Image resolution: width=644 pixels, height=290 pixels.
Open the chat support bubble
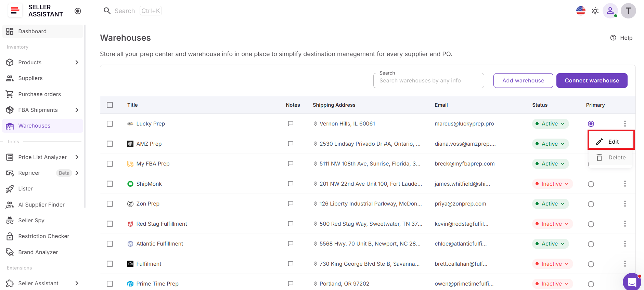pyautogui.click(x=632, y=282)
